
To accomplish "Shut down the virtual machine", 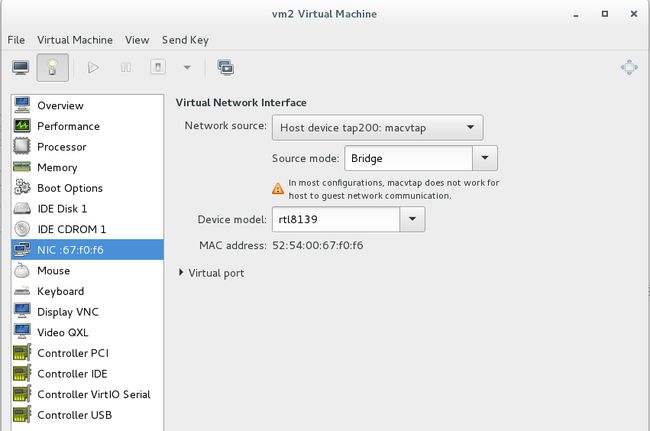I will click(x=158, y=67).
